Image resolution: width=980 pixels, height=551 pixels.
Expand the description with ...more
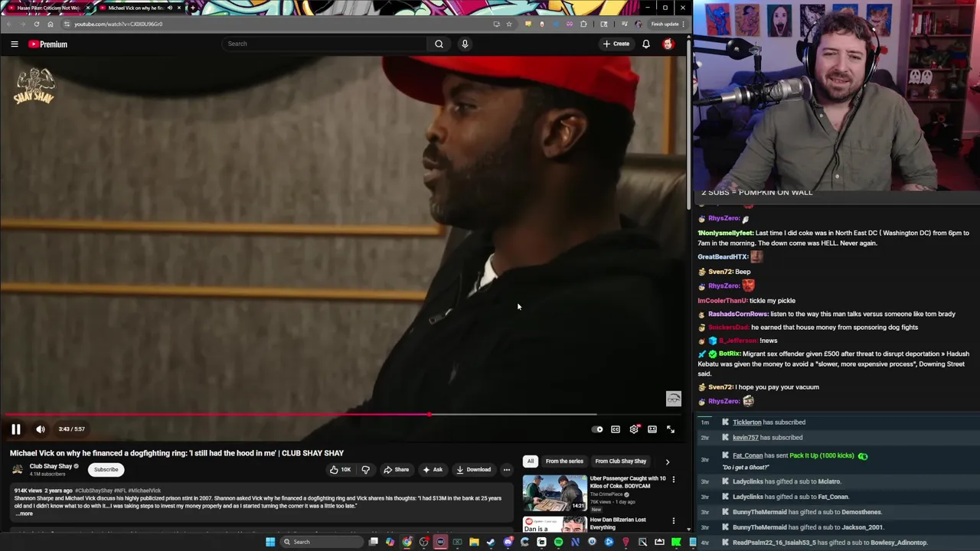coord(24,514)
